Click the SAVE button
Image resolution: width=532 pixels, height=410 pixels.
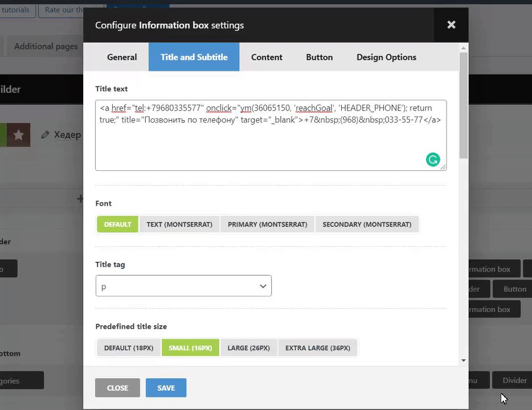[166, 388]
